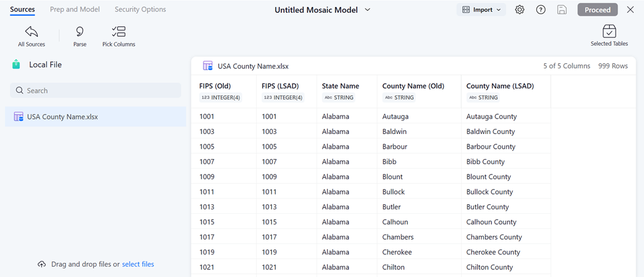644x277 pixels.
Task: Click into the Search input field
Action: click(x=97, y=91)
